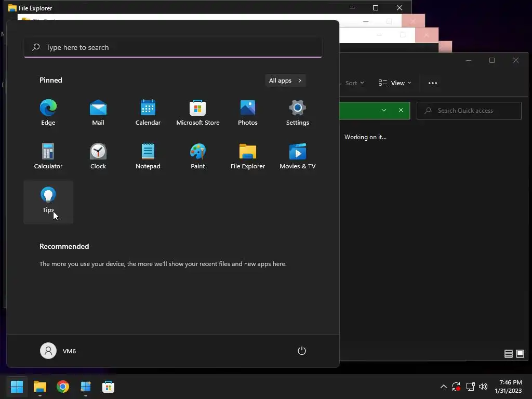Open File Explorer from the taskbar
This screenshot has height=399, width=532.
(x=39, y=387)
